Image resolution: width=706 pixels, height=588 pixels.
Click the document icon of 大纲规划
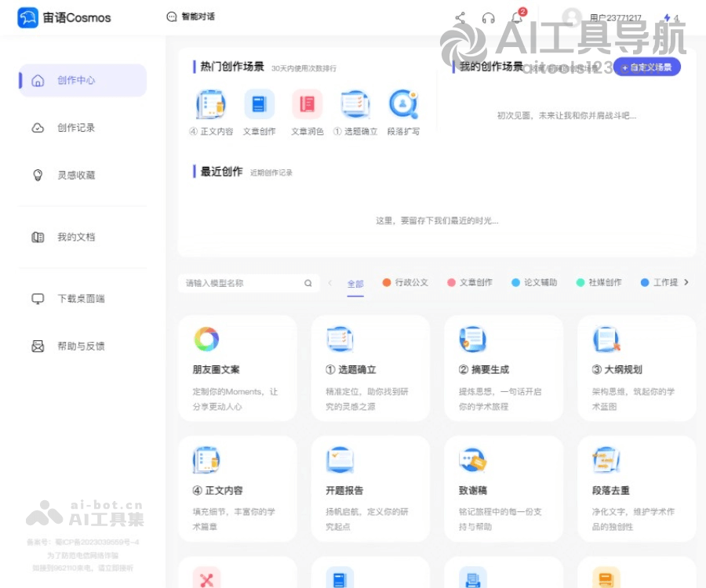coord(606,339)
